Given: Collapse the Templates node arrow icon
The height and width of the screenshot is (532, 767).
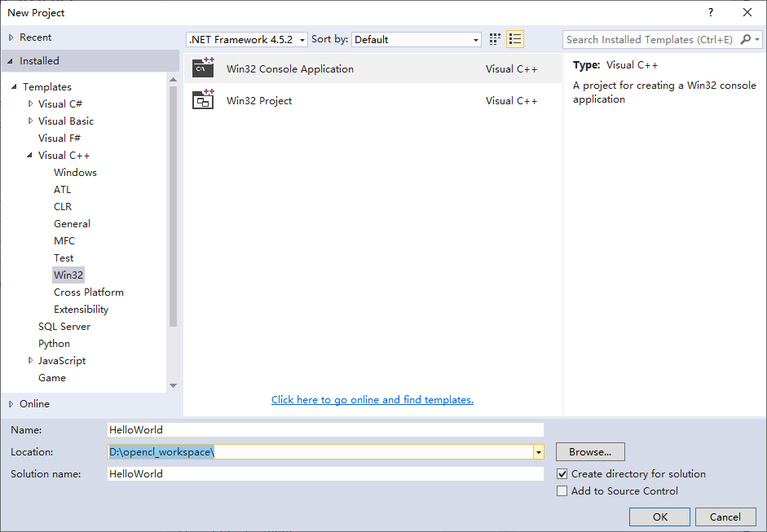Looking at the screenshot, I should tap(13, 86).
